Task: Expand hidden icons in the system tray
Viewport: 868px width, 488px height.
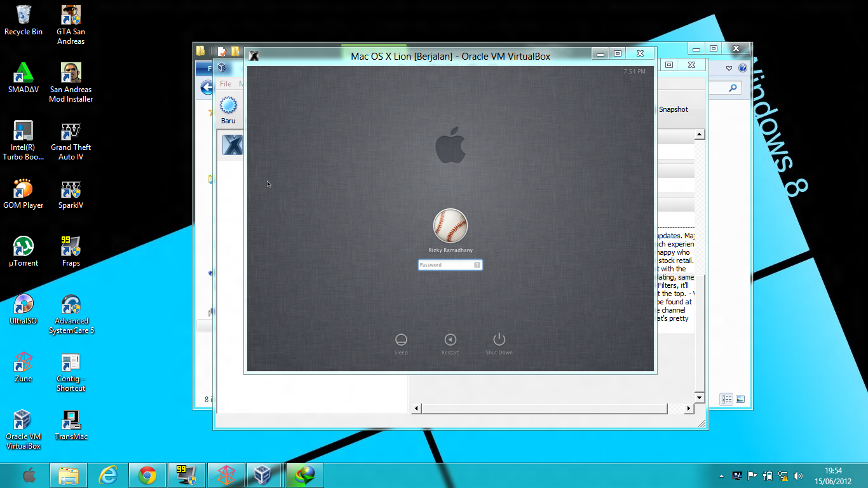Action: [x=721, y=475]
